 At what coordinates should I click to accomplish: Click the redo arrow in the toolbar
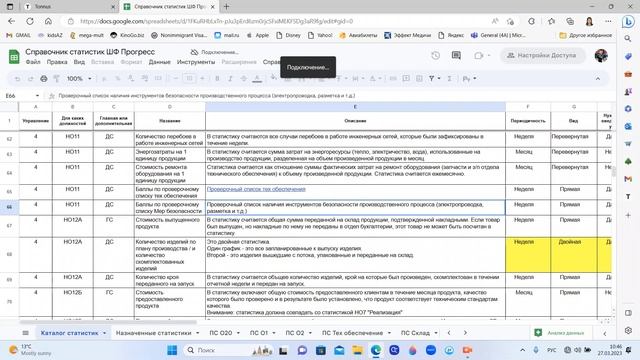(x=31, y=78)
